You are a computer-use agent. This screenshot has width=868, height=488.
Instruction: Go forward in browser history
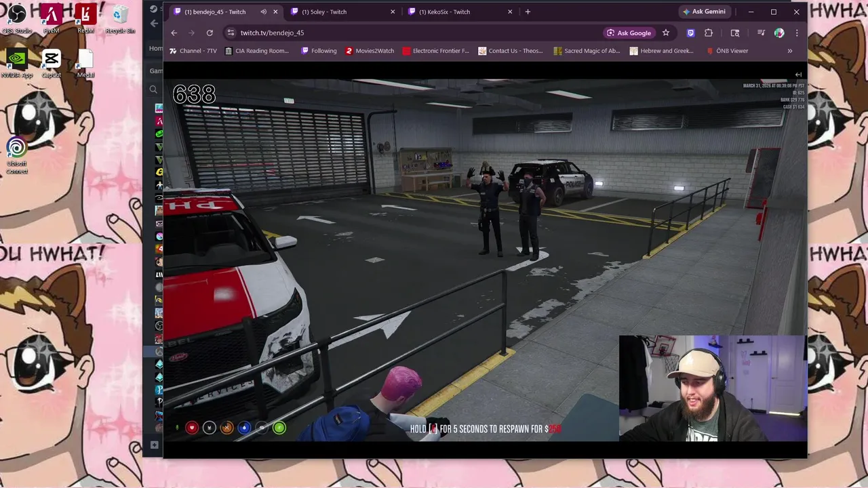pyautogui.click(x=192, y=33)
